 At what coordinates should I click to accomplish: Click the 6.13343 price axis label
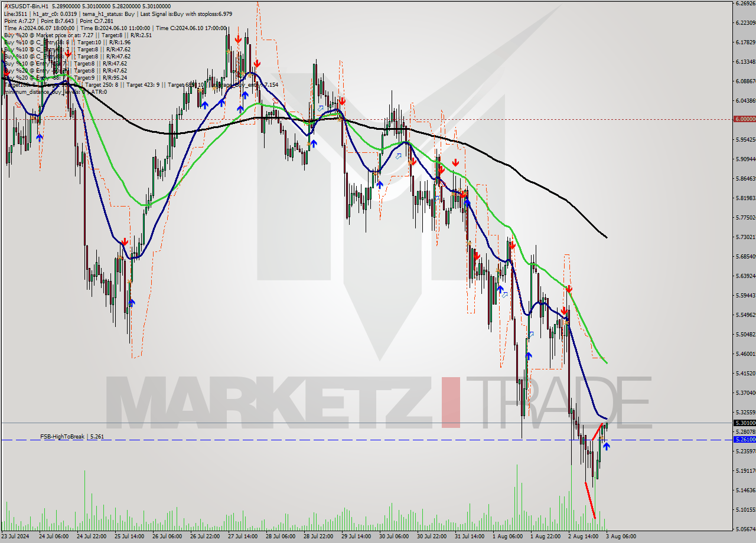tap(746, 62)
